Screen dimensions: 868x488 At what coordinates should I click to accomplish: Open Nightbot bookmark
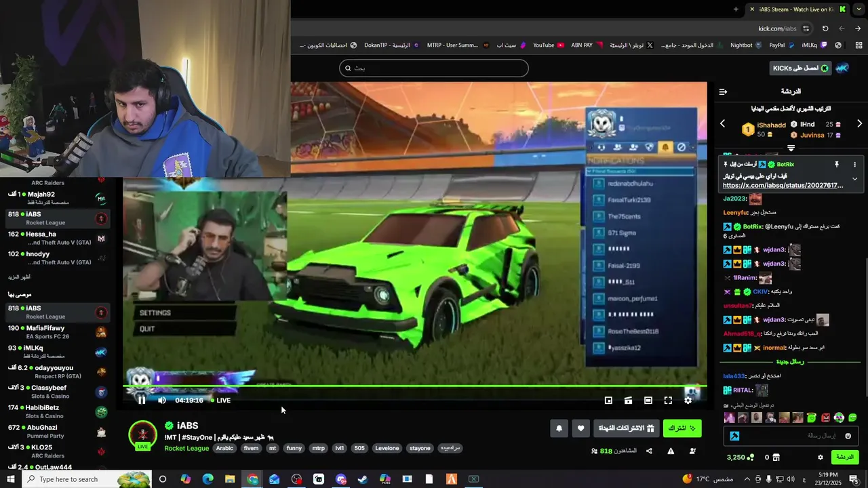[x=745, y=45]
